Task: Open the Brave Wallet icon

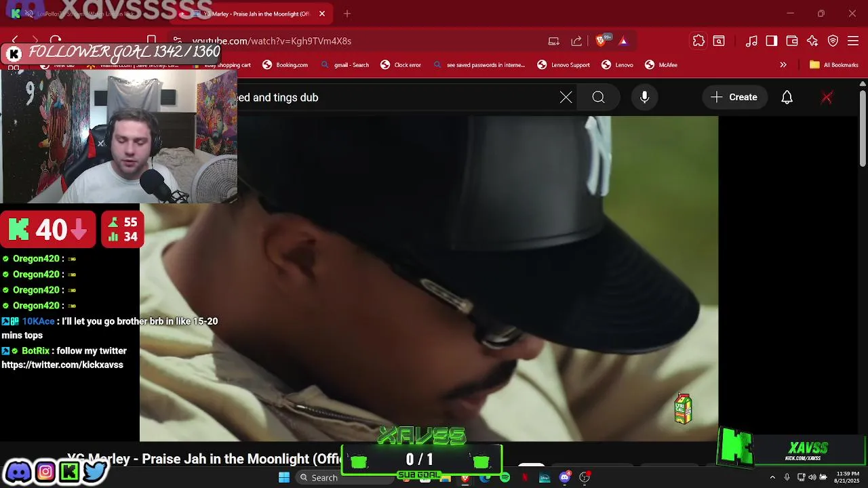Action: click(x=792, y=41)
